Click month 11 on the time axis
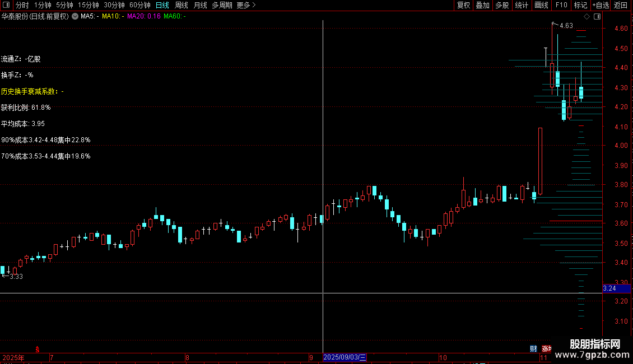This screenshot has width=633, height=364. coord(544,357)
